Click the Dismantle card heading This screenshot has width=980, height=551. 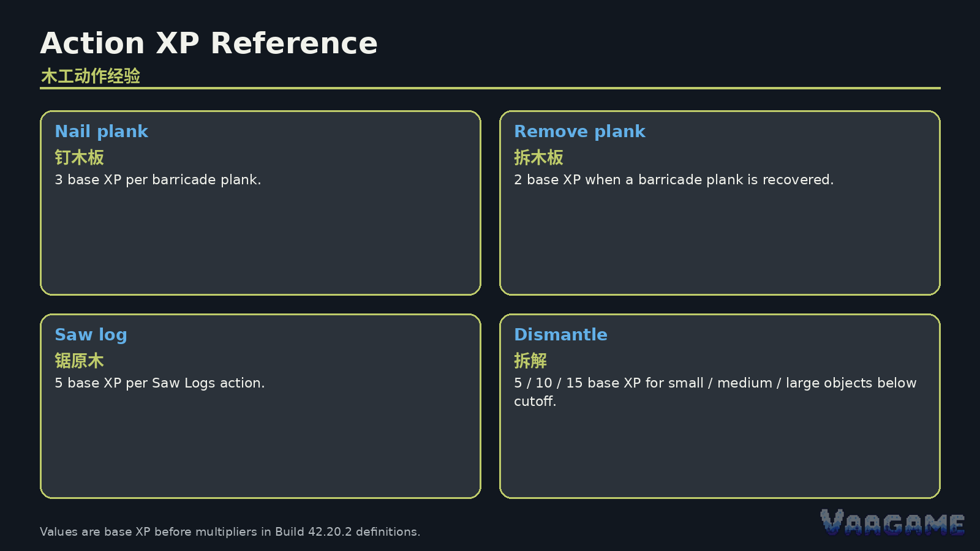tap(560, 334)
